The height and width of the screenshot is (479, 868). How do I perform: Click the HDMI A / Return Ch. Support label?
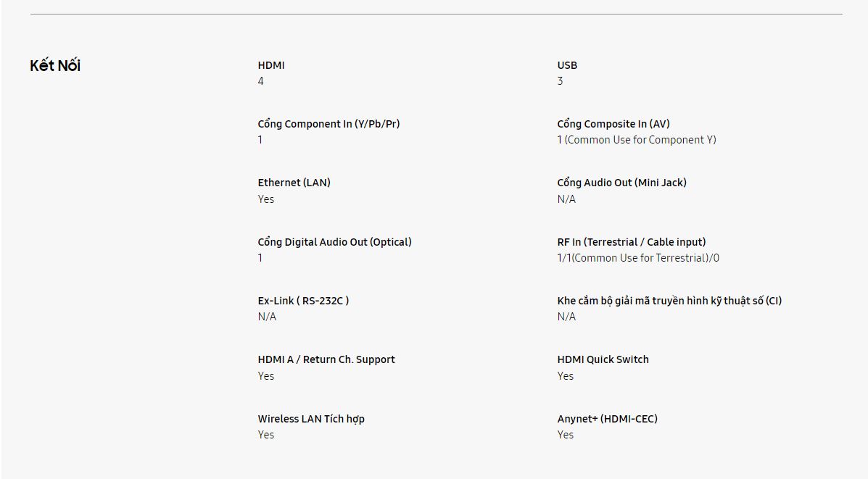326,359
